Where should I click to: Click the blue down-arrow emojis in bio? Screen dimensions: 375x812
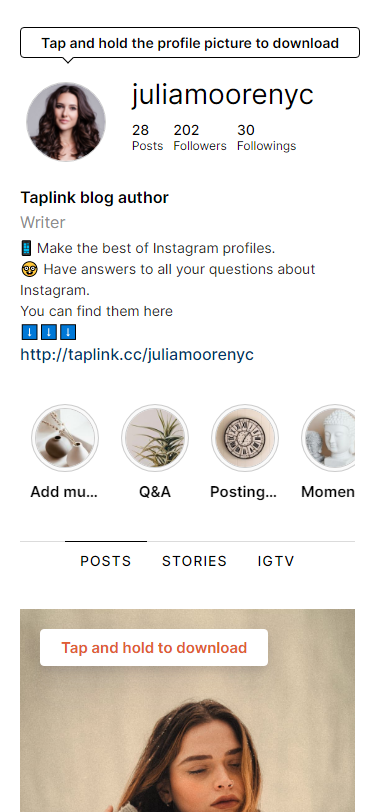pyautogui.click(x=49, y=332)
